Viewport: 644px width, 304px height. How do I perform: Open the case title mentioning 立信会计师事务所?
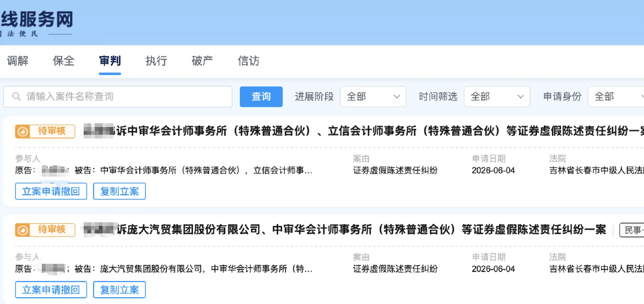tap(364, 131)
